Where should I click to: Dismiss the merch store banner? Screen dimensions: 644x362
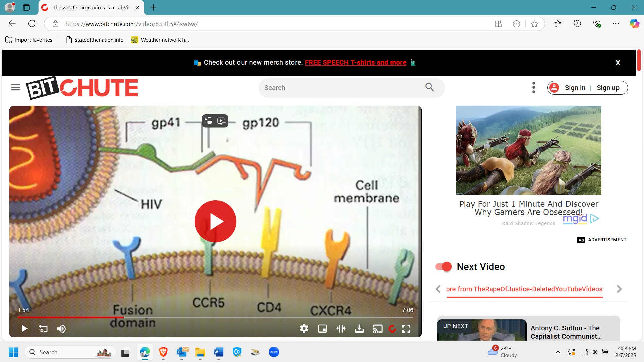[x=618, y=63]
